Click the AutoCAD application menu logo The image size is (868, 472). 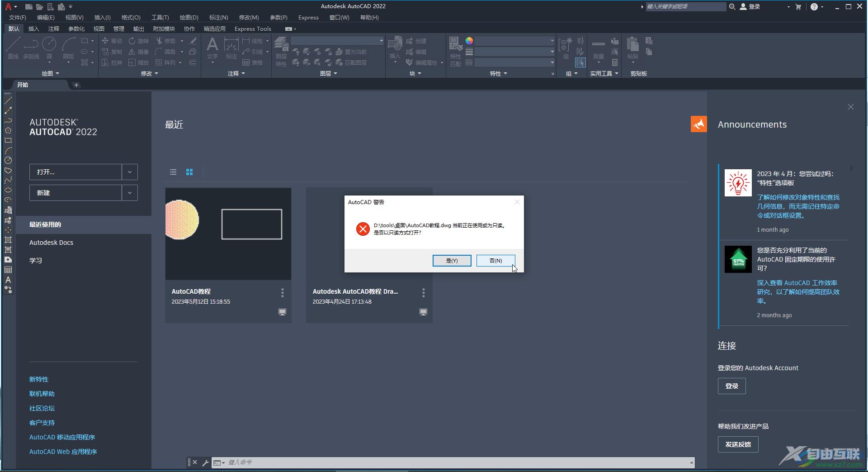coord(8,6)
